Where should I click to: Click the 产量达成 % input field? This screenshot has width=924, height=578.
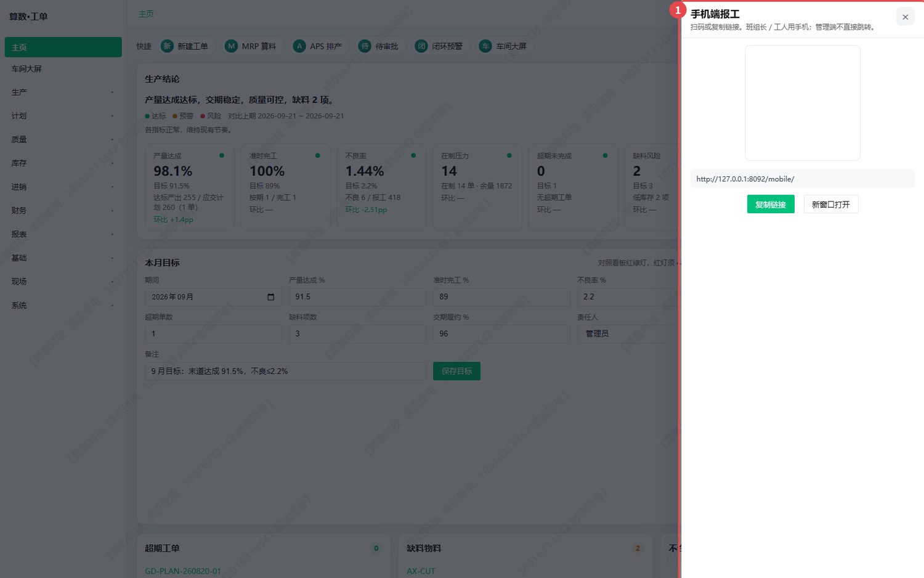point(357,297)
